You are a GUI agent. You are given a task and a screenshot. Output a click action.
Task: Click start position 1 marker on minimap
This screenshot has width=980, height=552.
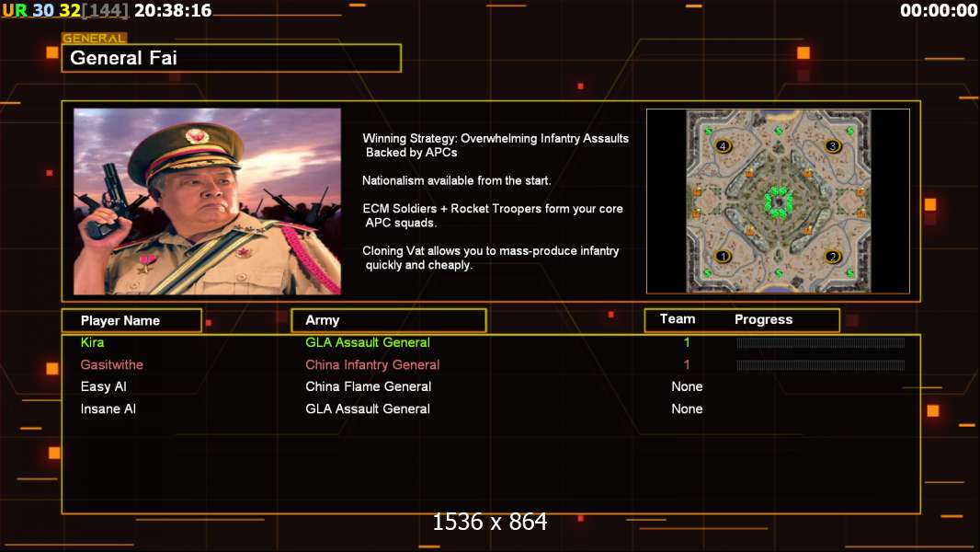(724, 257)
